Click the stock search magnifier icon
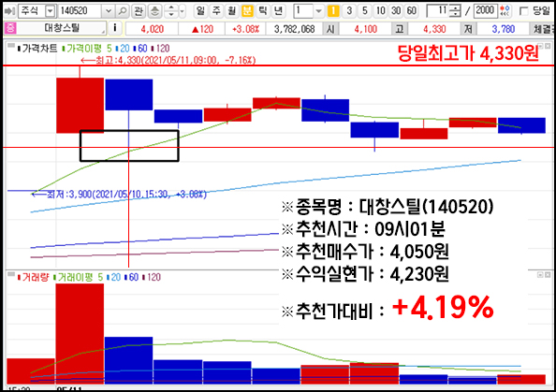The image size is (556, 392). (x=123, y=11)
